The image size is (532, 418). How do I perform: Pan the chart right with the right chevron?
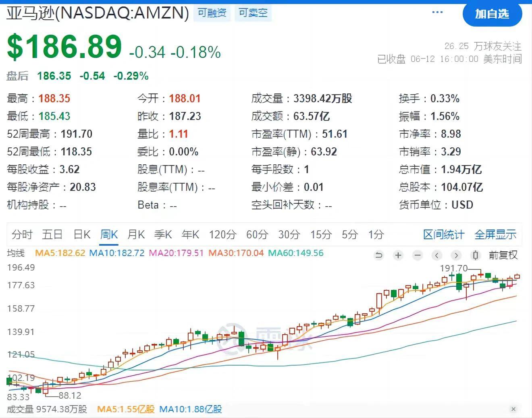coord(456,255)
